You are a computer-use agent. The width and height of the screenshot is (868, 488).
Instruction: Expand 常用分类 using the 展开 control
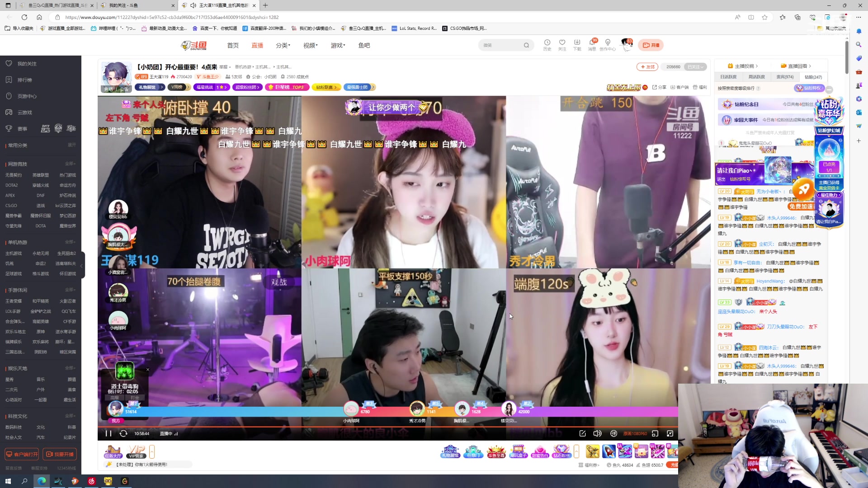click(72, 145)
